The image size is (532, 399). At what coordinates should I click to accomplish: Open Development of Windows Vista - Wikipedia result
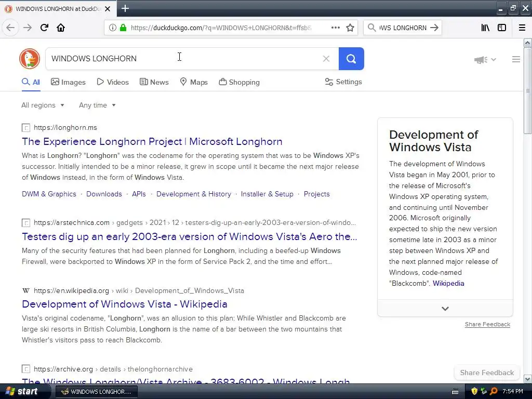click(x=125, y=304)
